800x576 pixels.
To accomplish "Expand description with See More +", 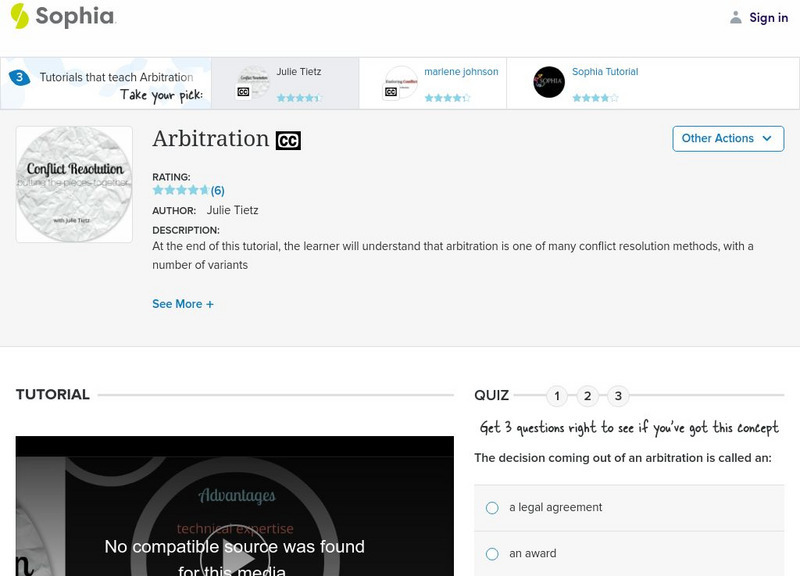I will [x=183, y=304].
